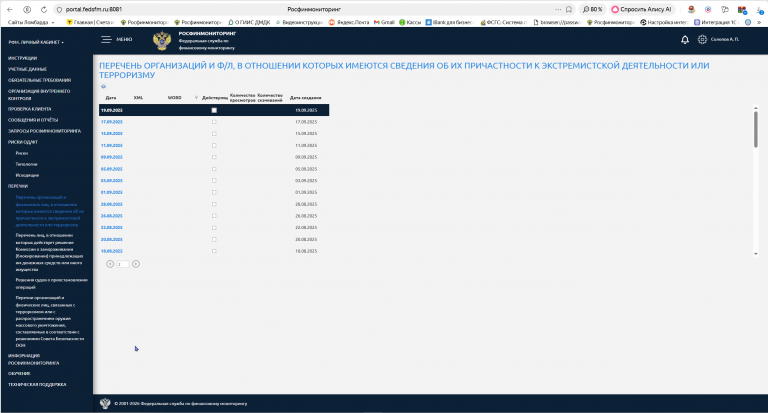Collapse ПЕРЕЧНИ sidebar section

18,186
